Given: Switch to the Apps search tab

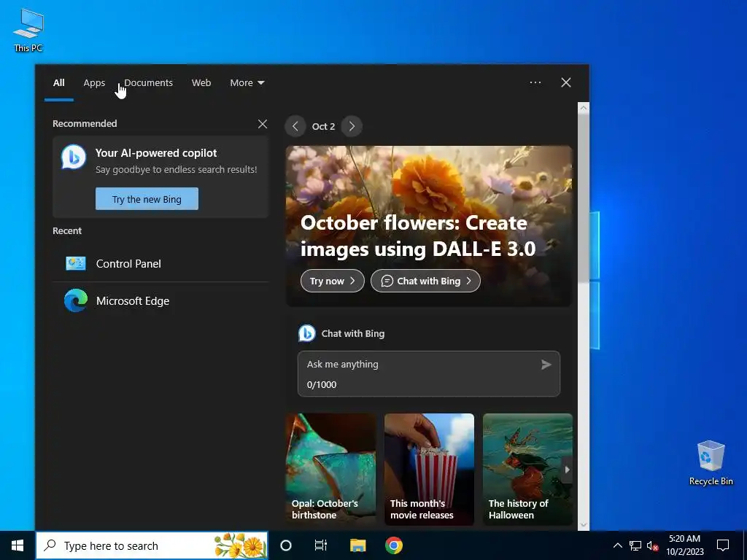Looking at the screenshot, I should [94, 83].
